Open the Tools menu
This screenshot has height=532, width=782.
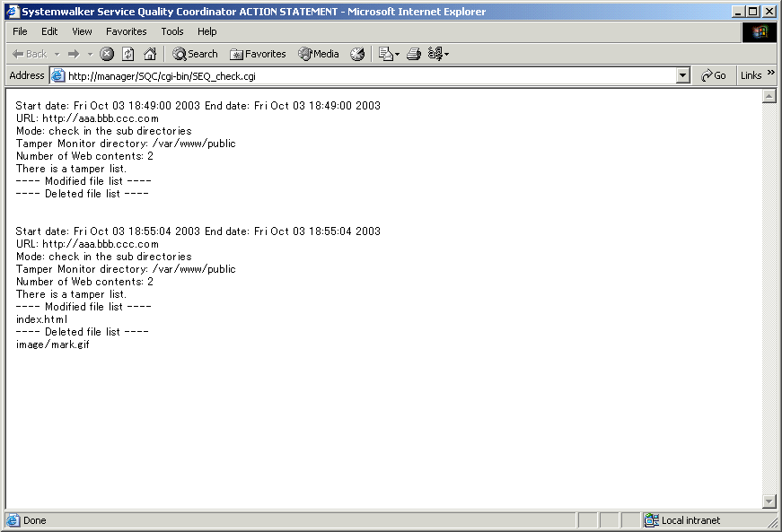[x=172, y=31]
